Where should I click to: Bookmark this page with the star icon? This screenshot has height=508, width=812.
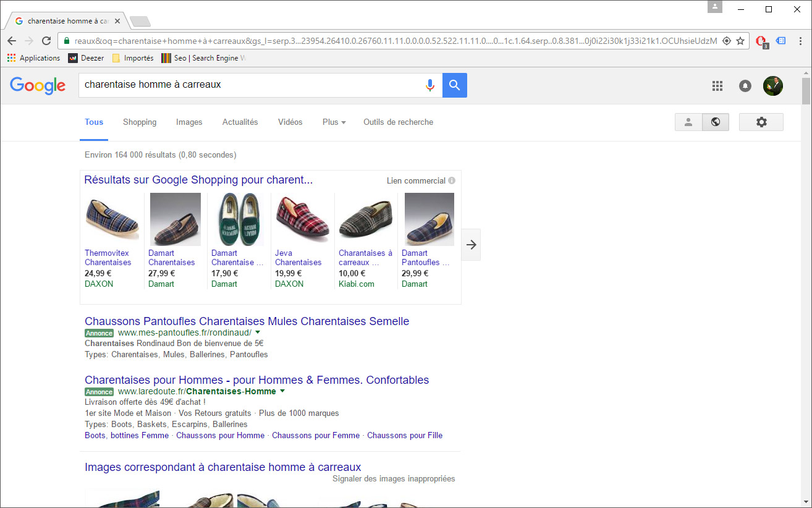point(740,41)
